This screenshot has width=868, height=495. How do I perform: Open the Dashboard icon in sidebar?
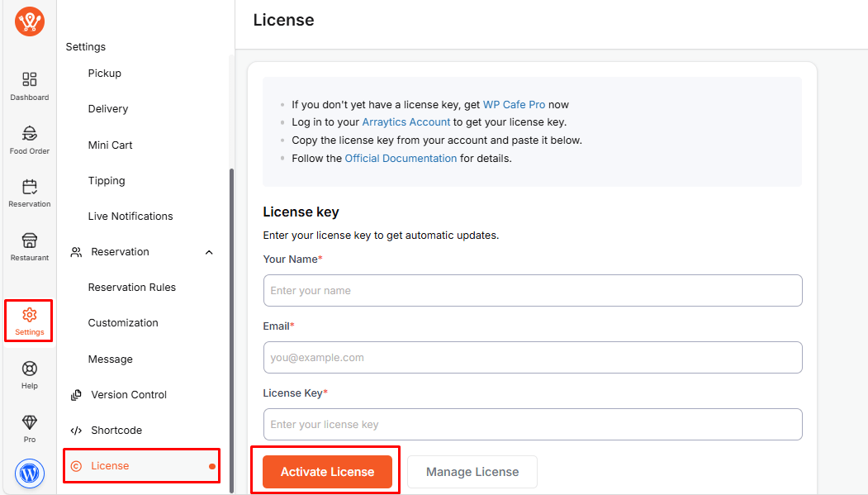point(30,79)
